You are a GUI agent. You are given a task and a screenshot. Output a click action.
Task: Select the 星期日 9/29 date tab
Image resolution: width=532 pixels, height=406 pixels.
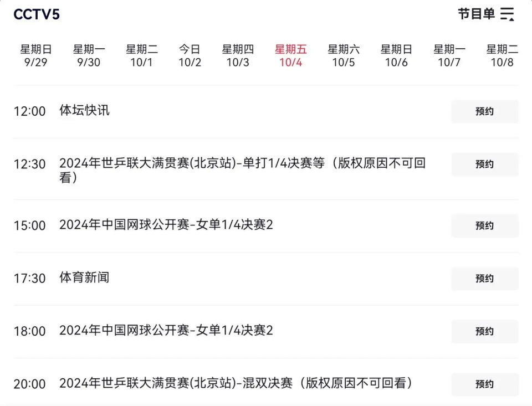[x=36, y=56]
